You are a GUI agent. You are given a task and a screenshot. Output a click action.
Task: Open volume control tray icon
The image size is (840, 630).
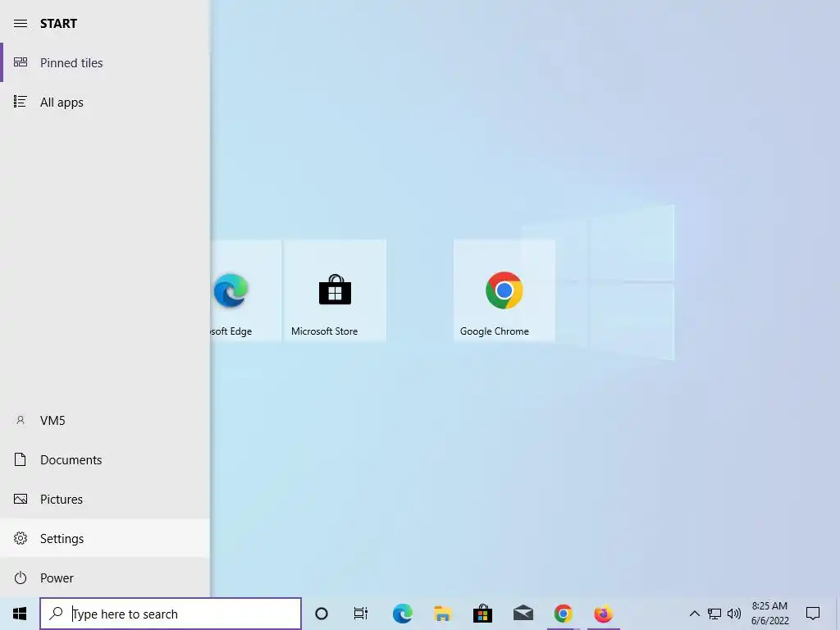pyautogui.click(x=734, y=614)
